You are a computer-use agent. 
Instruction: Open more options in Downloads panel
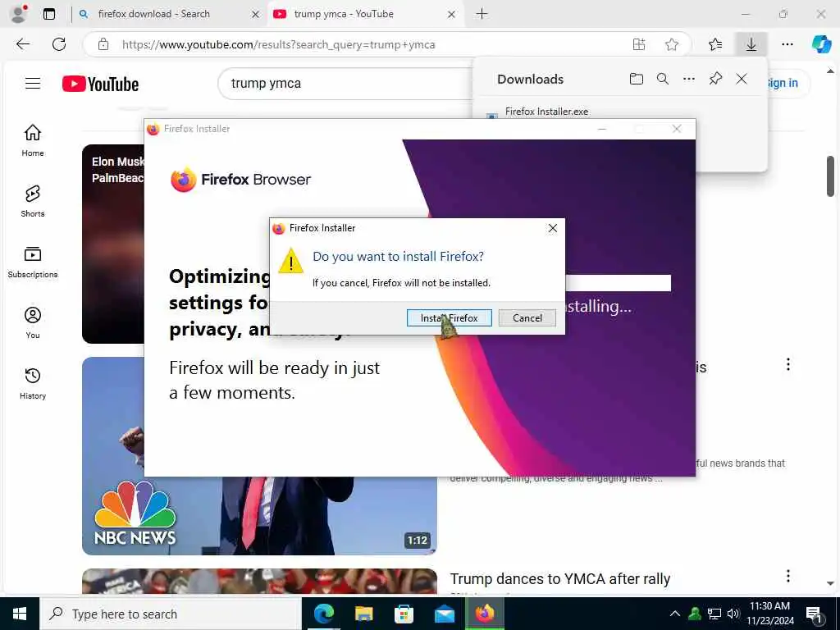[x=689, y=80]
